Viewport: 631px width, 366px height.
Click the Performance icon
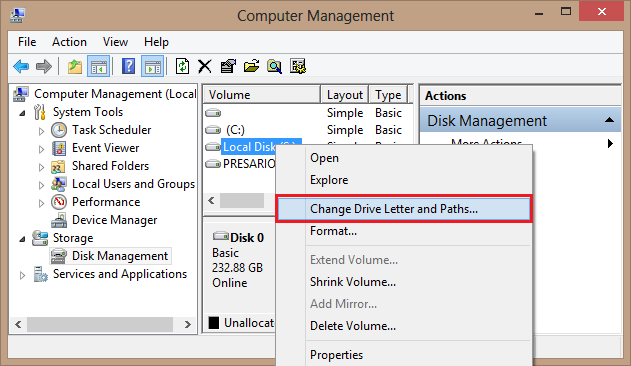point(59,202)
